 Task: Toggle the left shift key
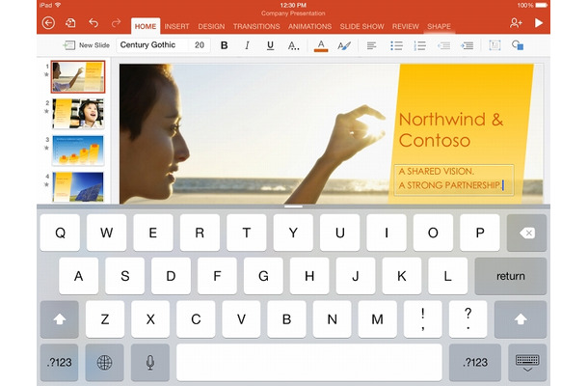click(x=59, y=319)
